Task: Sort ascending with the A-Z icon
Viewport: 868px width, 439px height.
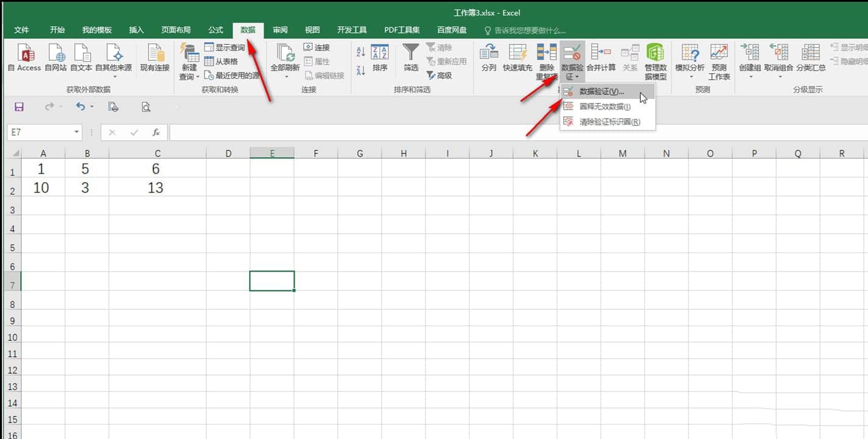Action: 360,52
